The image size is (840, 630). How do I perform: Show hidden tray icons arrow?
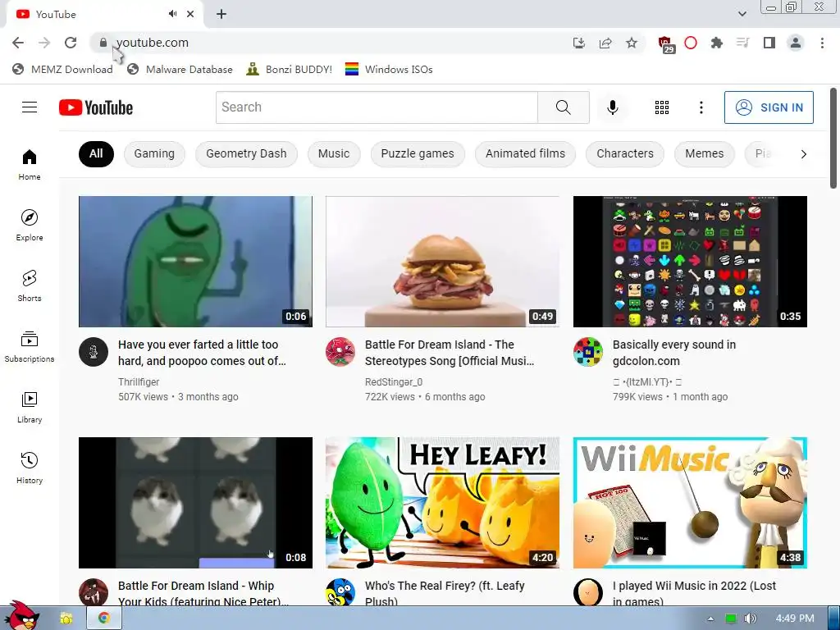(x=710, y=619)
